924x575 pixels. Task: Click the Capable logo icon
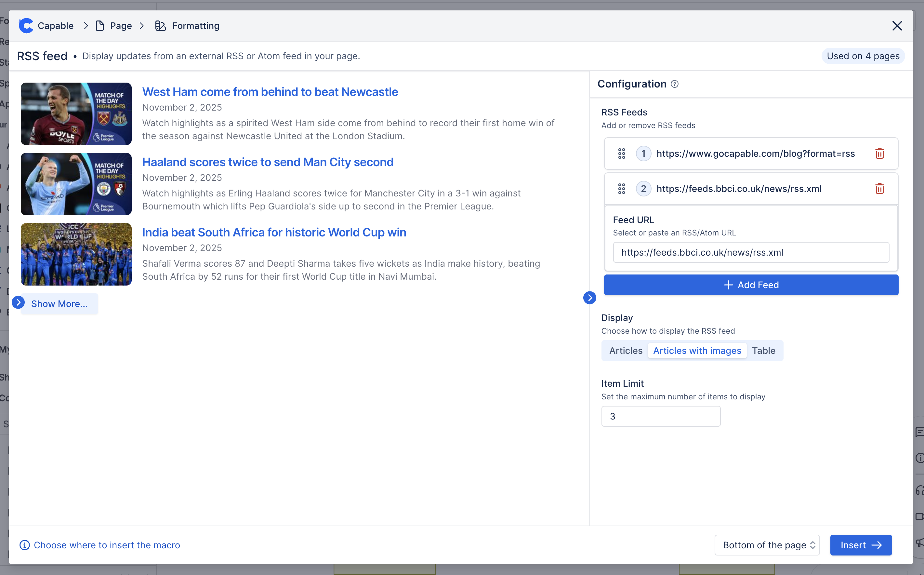coord(26,26)
